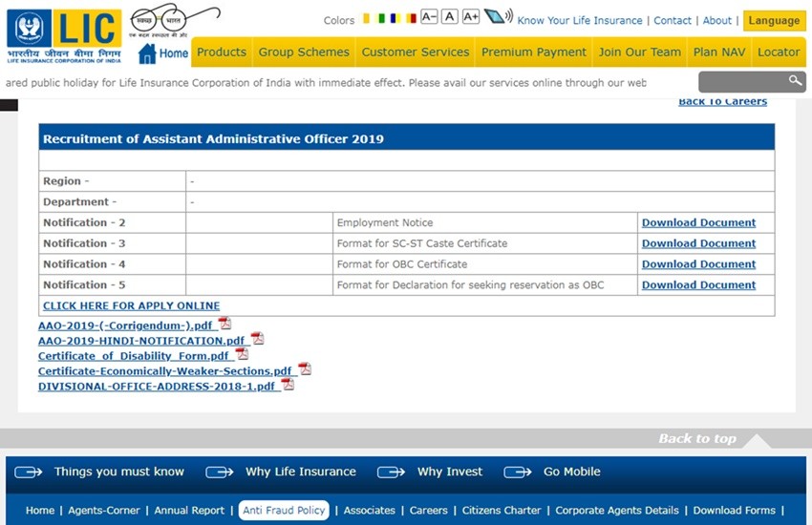Open the Language selector
The height and width of the screenshot is (525, 812).
click(x=774, y=20)
